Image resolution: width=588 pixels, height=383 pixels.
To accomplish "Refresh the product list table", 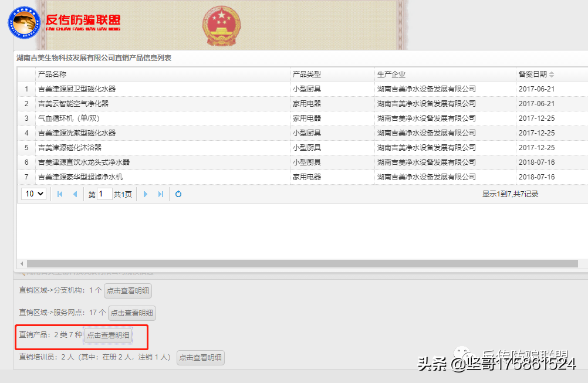I will [x=178, y=194].
